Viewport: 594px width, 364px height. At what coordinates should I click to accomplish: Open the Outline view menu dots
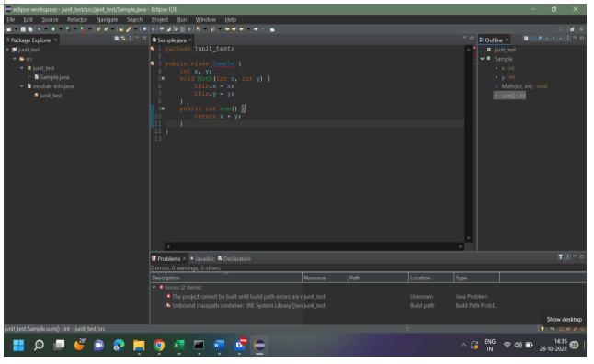point(568,38)
